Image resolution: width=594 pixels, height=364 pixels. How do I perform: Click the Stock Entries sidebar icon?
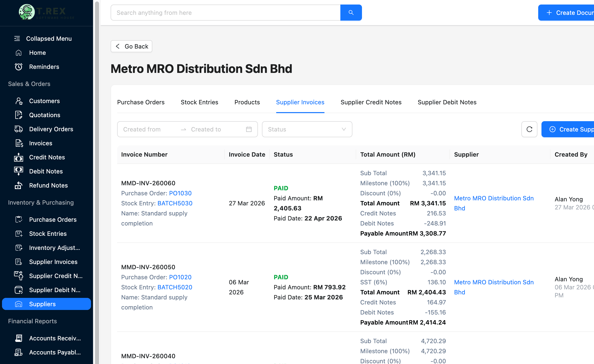tap(19, 234)
